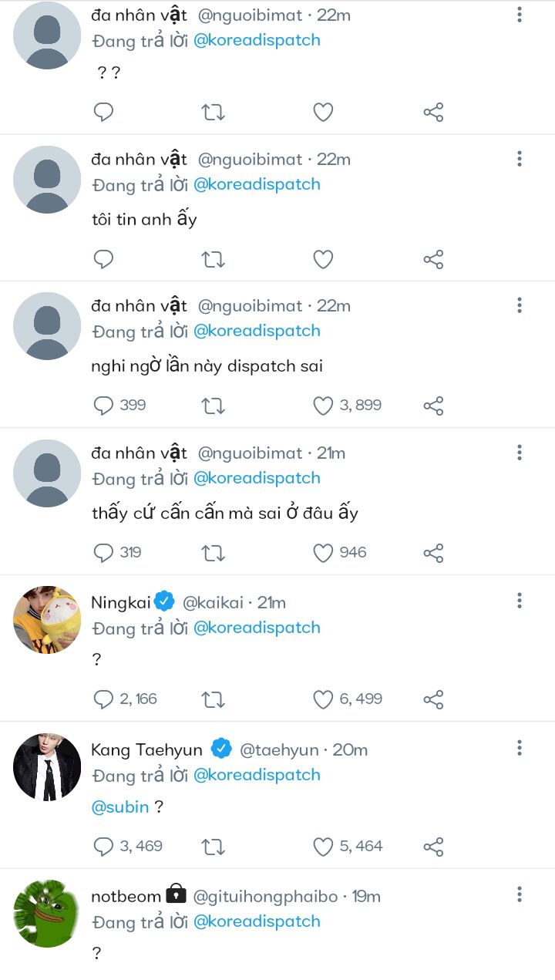
Task: Open notbeom's frog avatar
Action: [47, 914]
